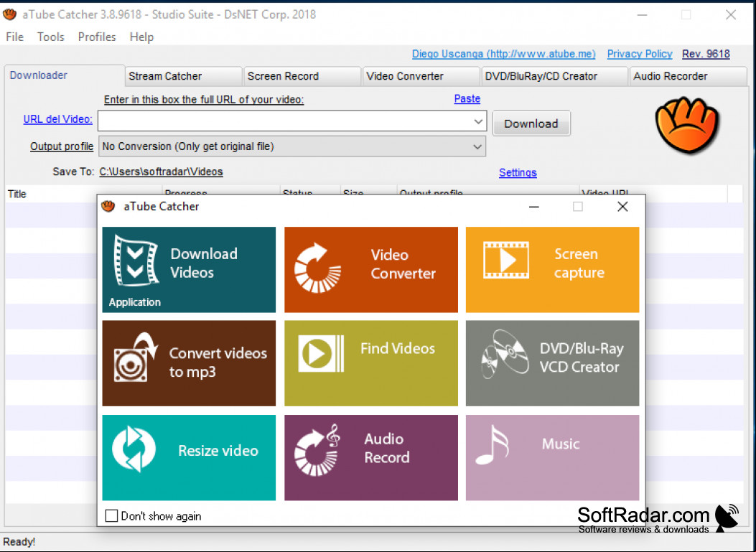This screenshot has height=552, width=756.
Task: Open save folder path C:\Users\softradar\Videos
Action: 161,172
